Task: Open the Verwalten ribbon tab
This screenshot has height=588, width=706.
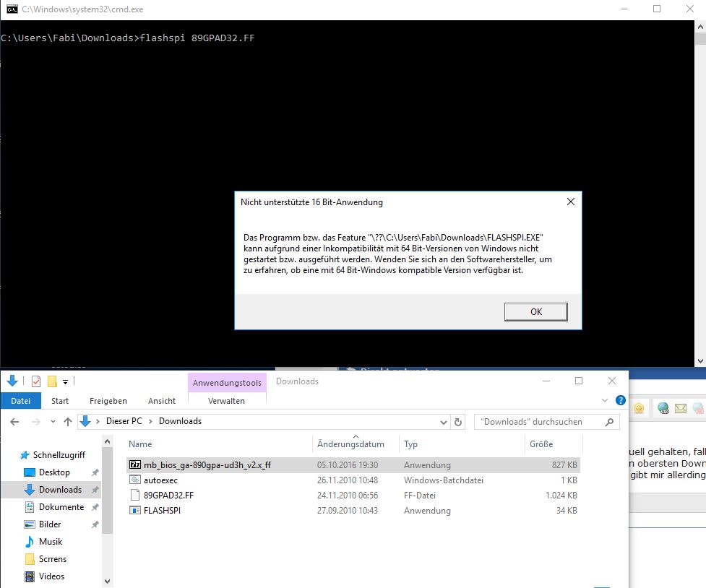Action: click(226, 401)
